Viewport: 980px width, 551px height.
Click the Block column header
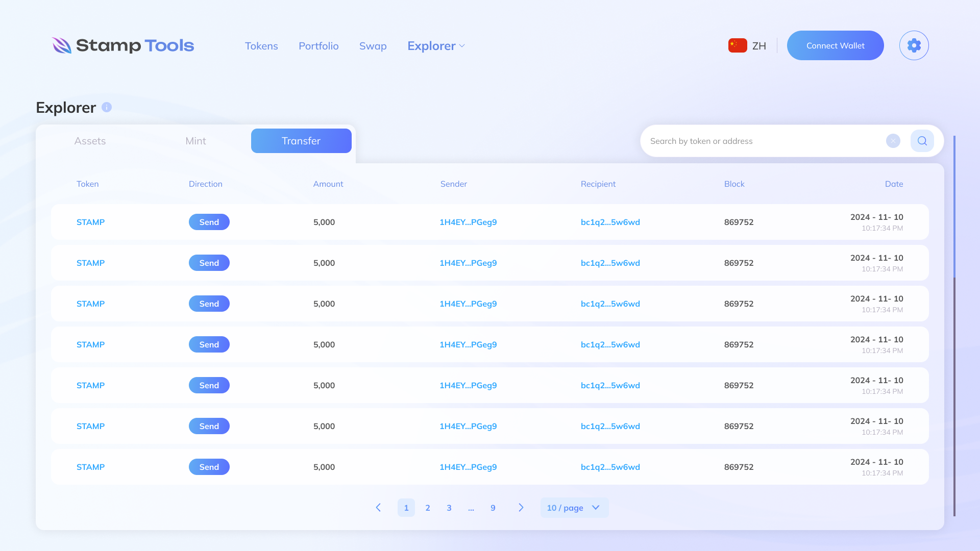tap(734, 184)
